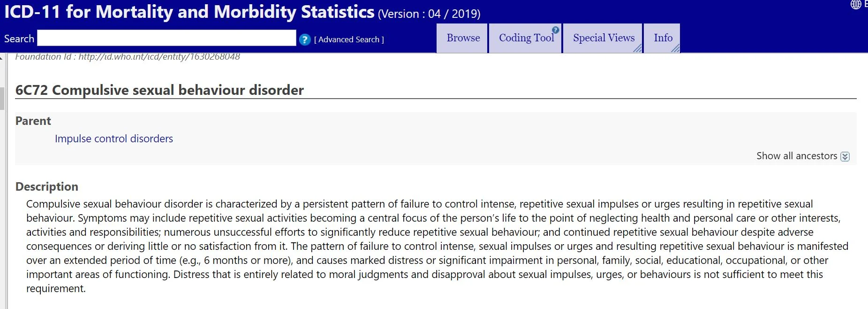Open the Coding Tool tab
The image size is (868, 309).
[526, 38]
